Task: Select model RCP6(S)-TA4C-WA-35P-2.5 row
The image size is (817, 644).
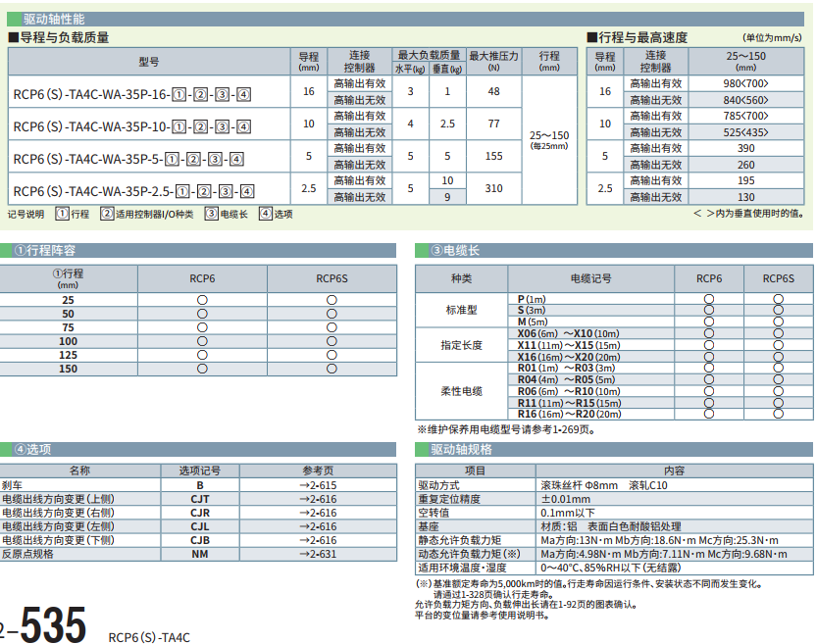Action: pyautogui.click(x=133, y=191)
